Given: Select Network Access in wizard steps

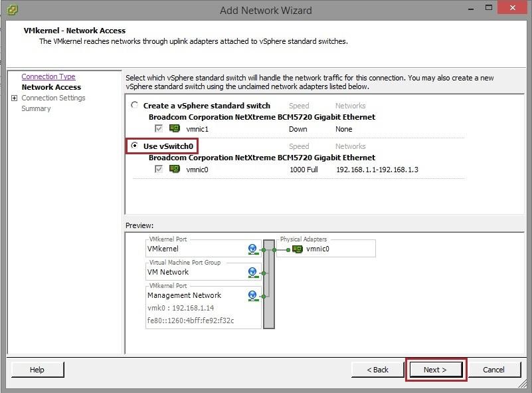Looking at the screenshot, I should (51, 87).
